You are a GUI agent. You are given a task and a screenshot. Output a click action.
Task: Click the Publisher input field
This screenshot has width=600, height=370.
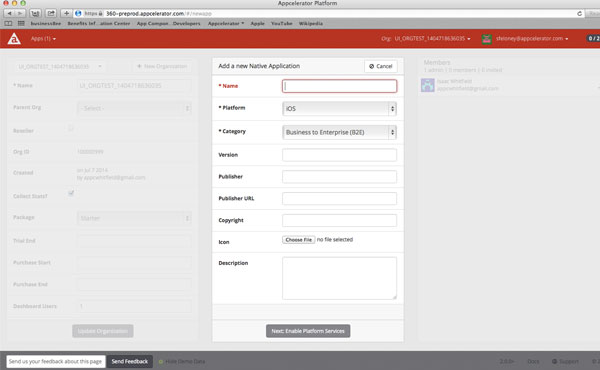pos(339,177)
